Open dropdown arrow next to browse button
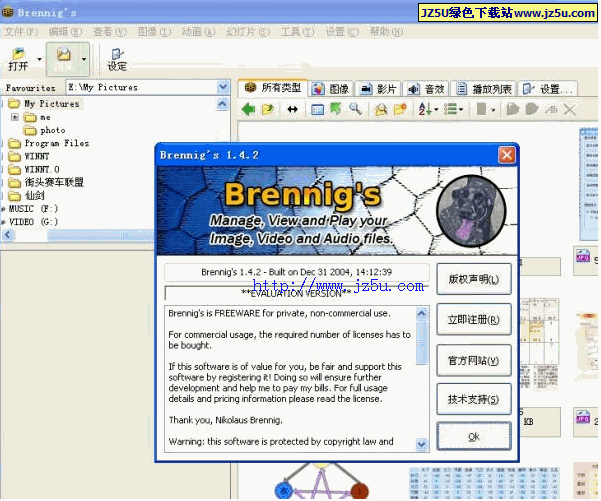This screenshot has height=501, width=601. [84, 59]
